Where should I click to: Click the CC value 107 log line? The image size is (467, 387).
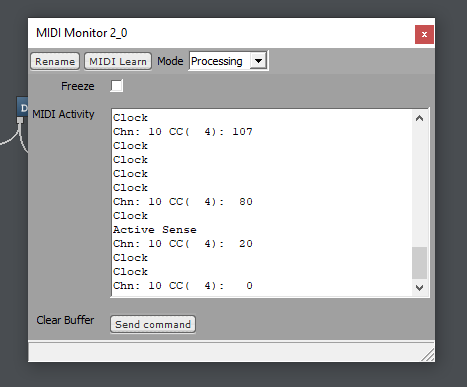tap(183, 132)
